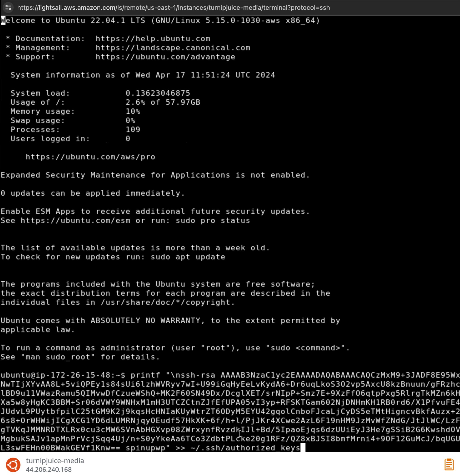Click the IP address 44.206.240.168
460x476 pixels.
coord(49,469)
